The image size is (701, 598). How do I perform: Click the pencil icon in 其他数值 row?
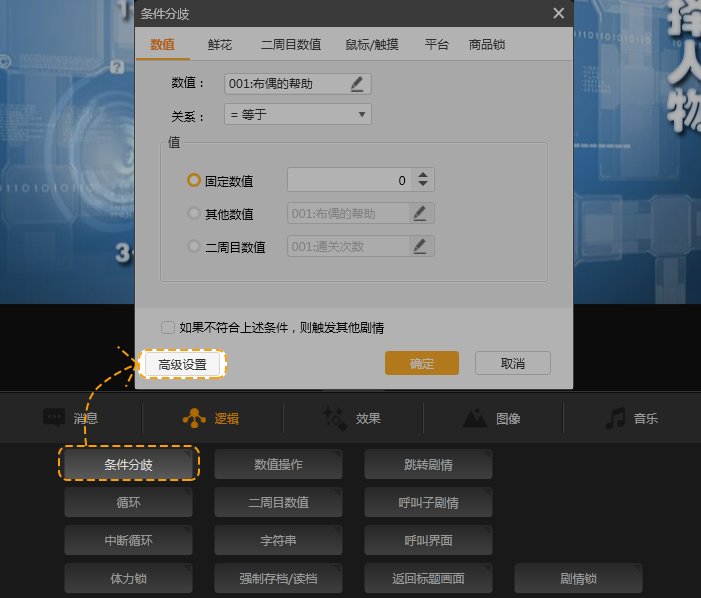[420, 213]
